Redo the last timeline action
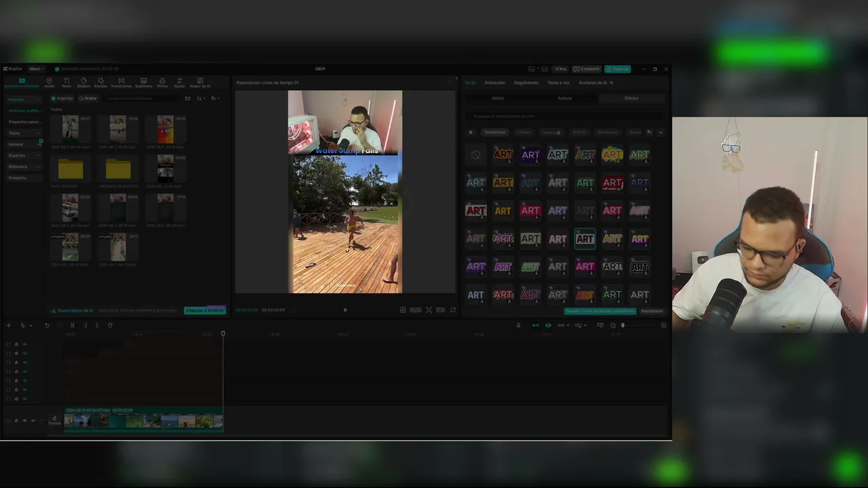 [x=58, y=325]
